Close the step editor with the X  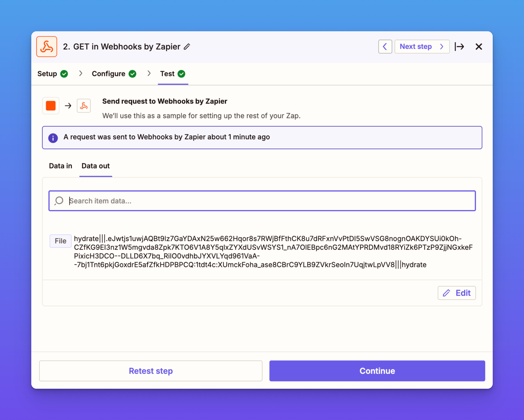pos(479,46)
